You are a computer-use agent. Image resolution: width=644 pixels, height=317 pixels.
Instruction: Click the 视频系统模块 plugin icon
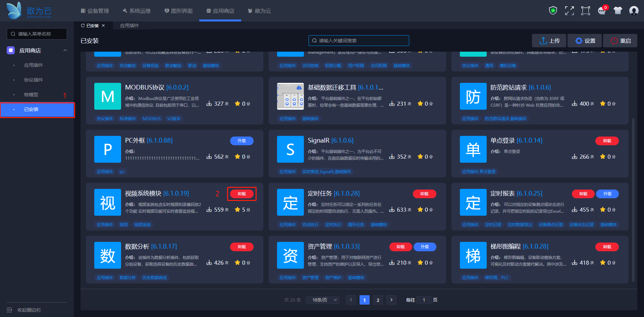[x=108, y=202]
